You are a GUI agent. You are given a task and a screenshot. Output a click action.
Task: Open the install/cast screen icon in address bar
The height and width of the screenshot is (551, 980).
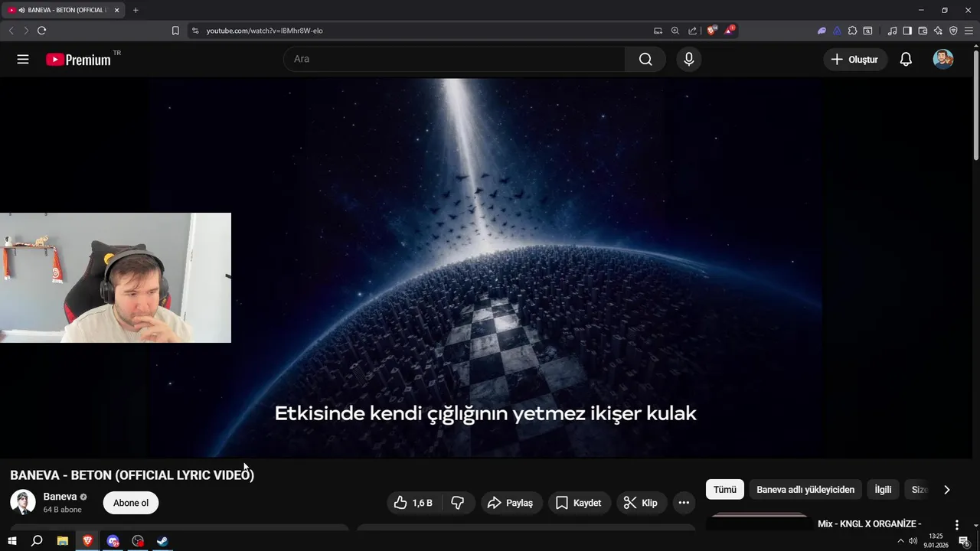pyautogui.click(x=658, y=31)
